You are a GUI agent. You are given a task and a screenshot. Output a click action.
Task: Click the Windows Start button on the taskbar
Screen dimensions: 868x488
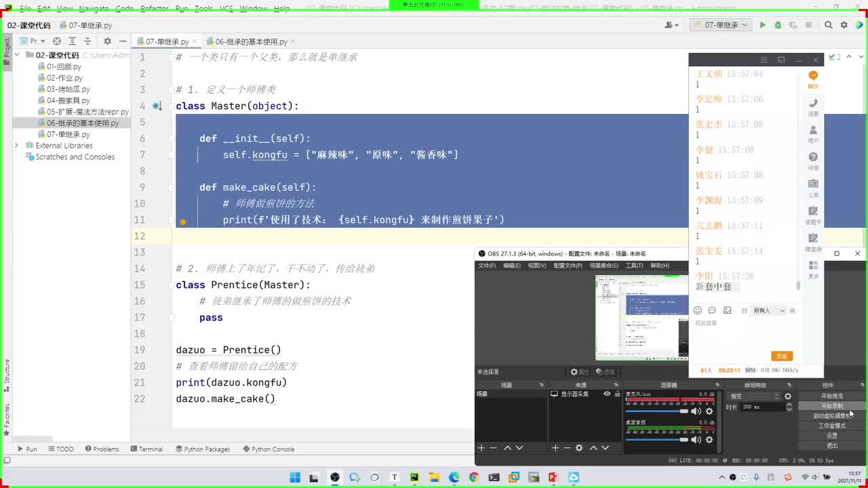click(x=295, y=477)
